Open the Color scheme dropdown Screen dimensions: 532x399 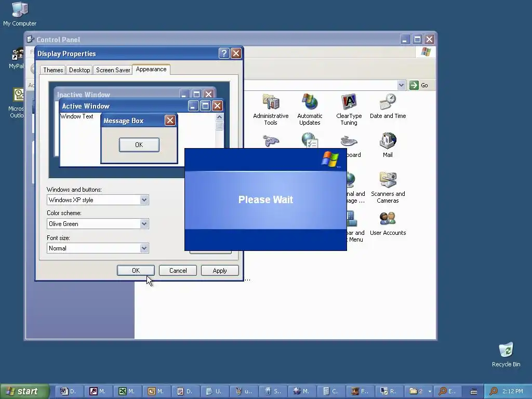point(144,223)
